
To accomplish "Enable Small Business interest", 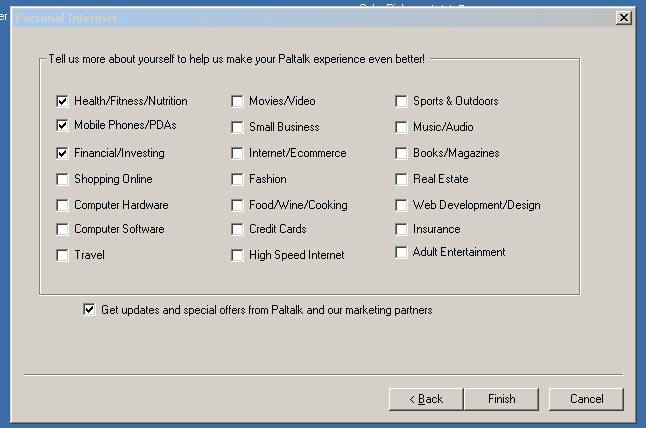I will coord(237,127).
